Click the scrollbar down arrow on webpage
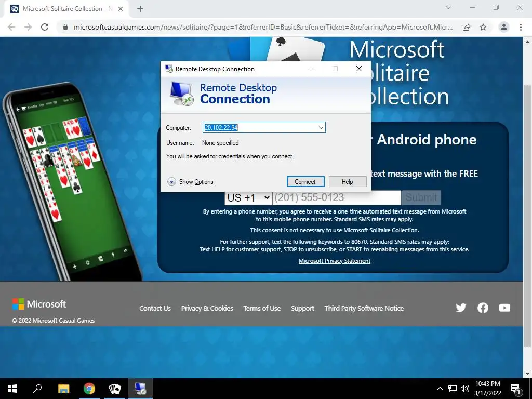 point(527,374)
